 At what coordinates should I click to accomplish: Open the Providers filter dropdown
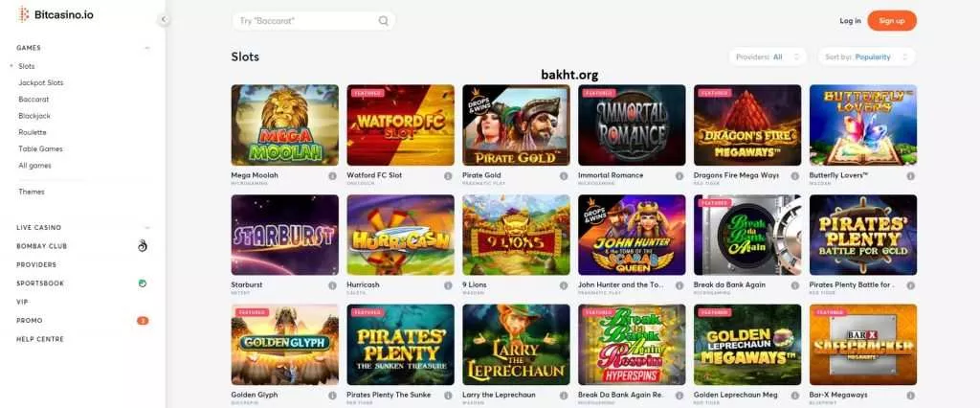[768, 57]
